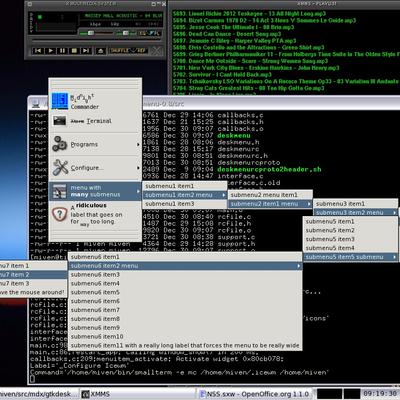
Task: Skip to next track in XMMS
Action: point(86,51)
